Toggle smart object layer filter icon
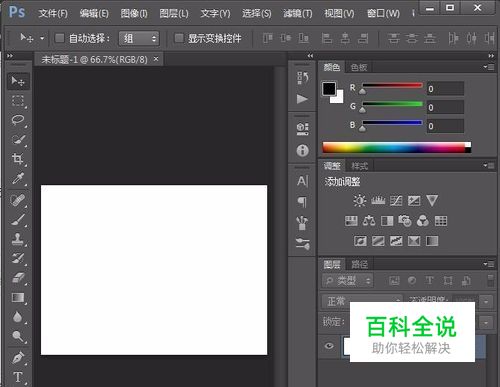 click(x=466, y=281)
